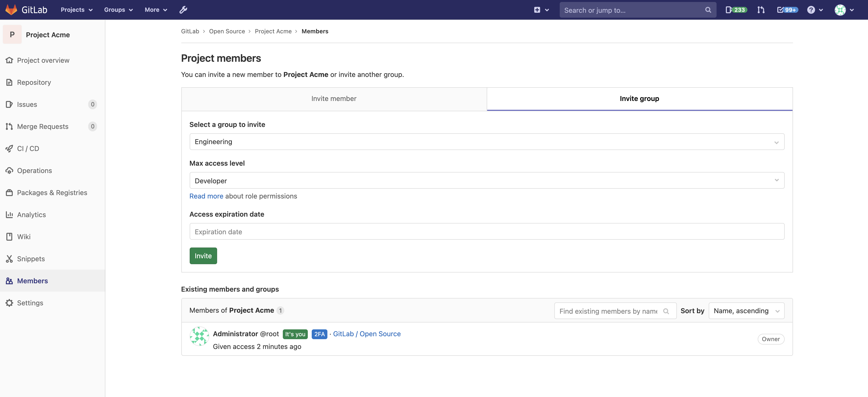Click the Project overview home icon
The image size is (868, 397).
(9, 60)
